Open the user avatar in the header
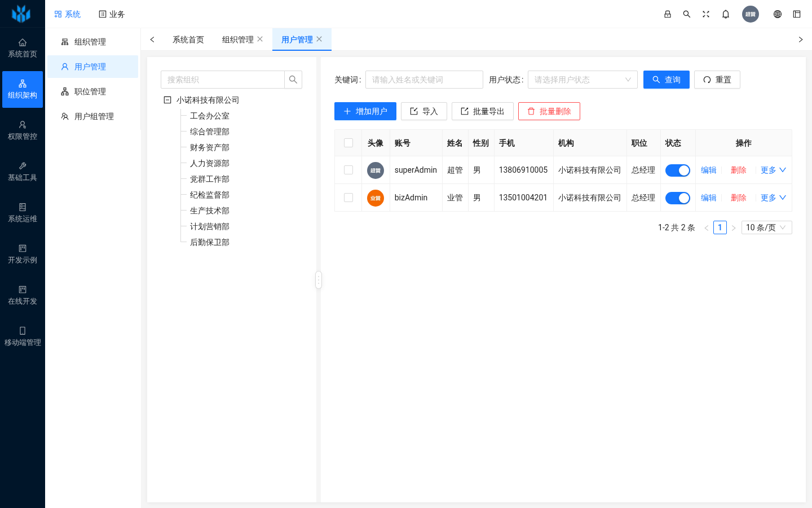 [x=751, y=14]
